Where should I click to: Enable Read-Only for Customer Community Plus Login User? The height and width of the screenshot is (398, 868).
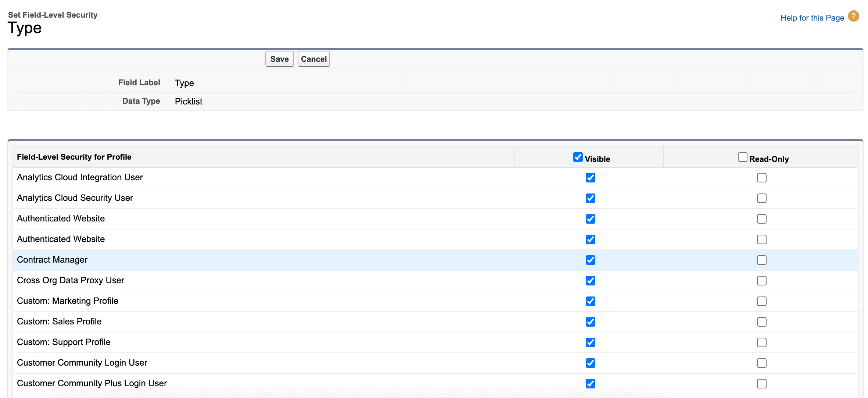click(x=761, y=384)
